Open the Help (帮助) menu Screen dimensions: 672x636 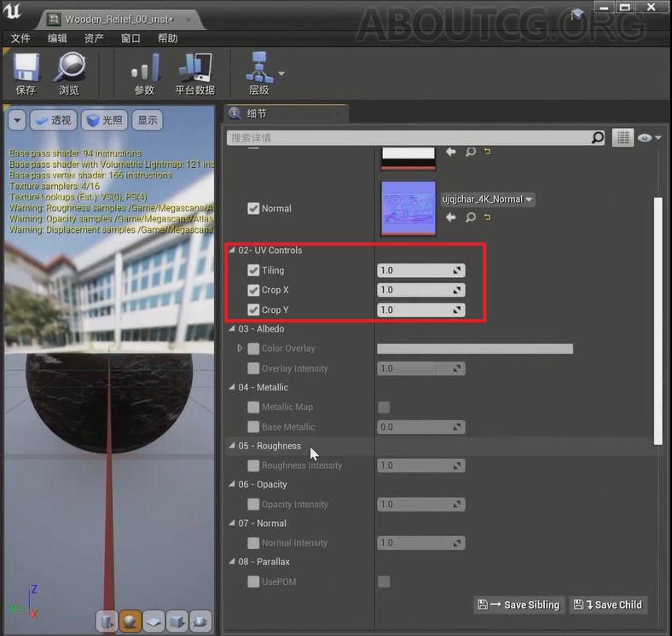tap(167, 38)
